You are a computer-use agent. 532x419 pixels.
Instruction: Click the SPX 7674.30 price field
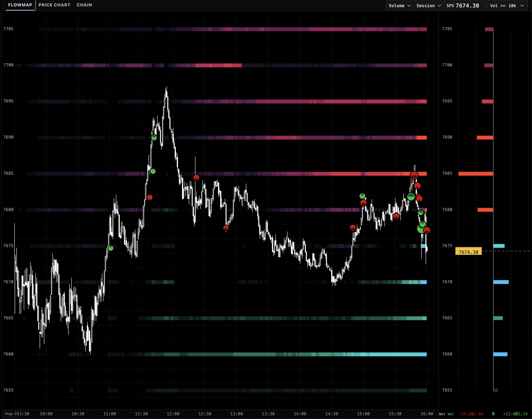[465, 5]
